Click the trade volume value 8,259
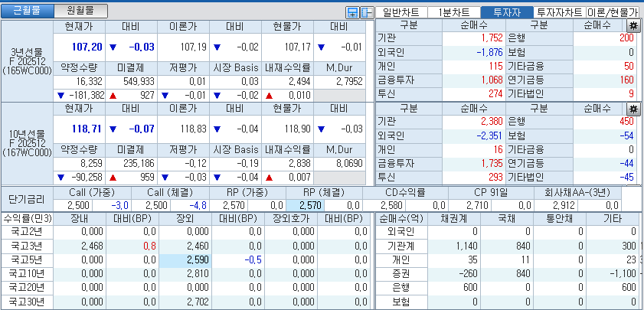Viewport: 644px width, 310px height. point(91,164)
